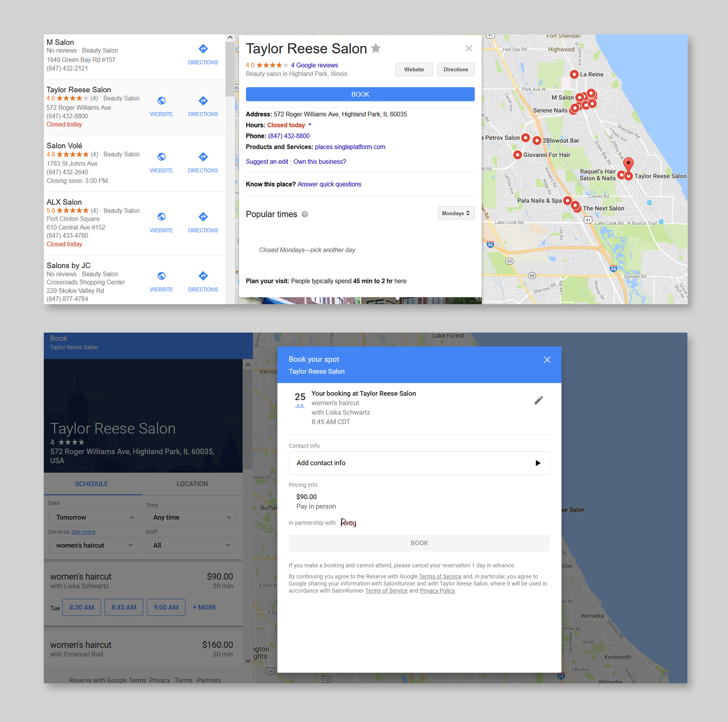Get directions to Salon Volé

(x=203, y=157)
